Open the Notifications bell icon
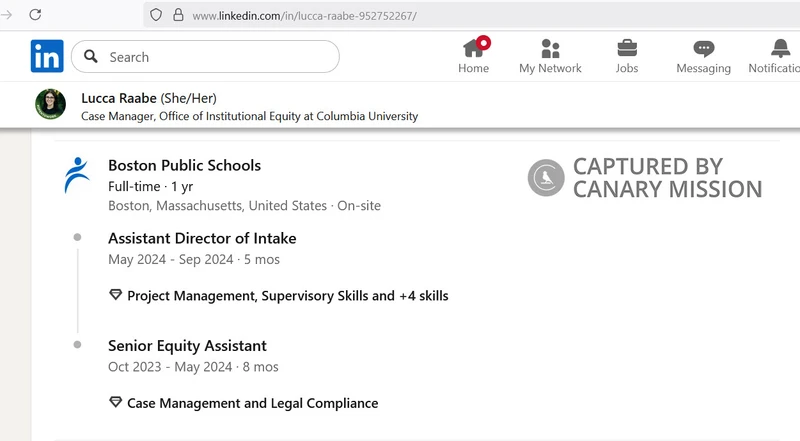The image size is (800, 441). [781, 49]
